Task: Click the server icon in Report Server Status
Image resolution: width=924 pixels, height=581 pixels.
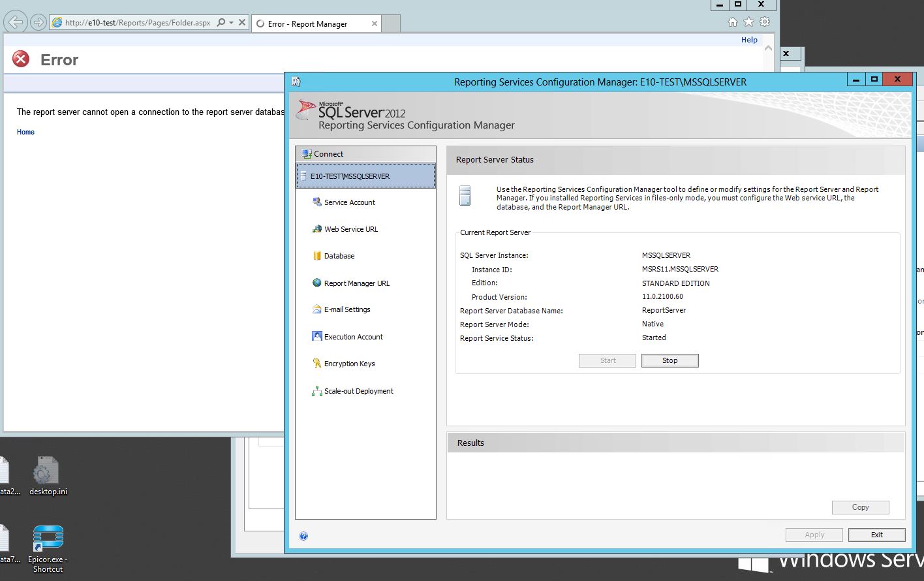Action: (x=465, y=195)
